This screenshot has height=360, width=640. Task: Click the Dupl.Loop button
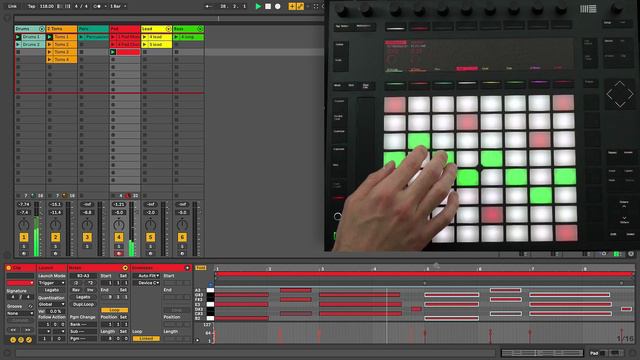click(83, 304)
